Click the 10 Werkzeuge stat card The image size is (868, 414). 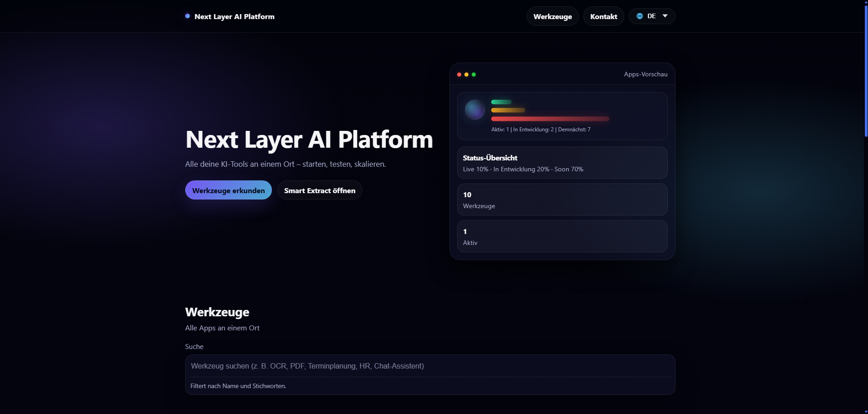point(562,200)
